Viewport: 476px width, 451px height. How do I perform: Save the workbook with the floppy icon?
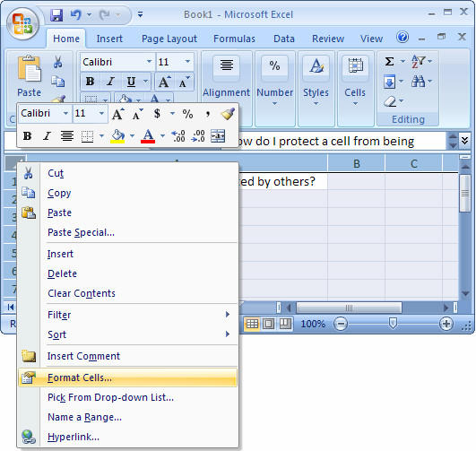coord(56,15)
